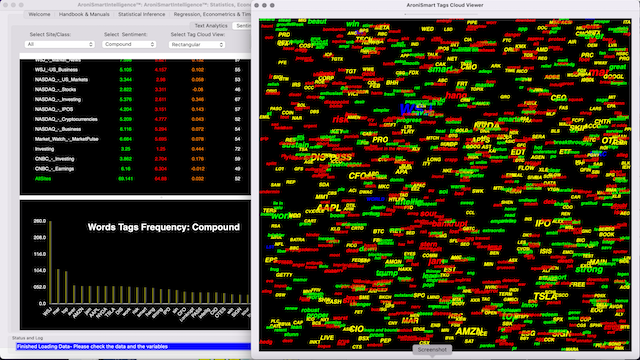640x360 pixels.
Task: Click the Screenshot button in Tags Cloud Viewer
Action: [432, 350]
